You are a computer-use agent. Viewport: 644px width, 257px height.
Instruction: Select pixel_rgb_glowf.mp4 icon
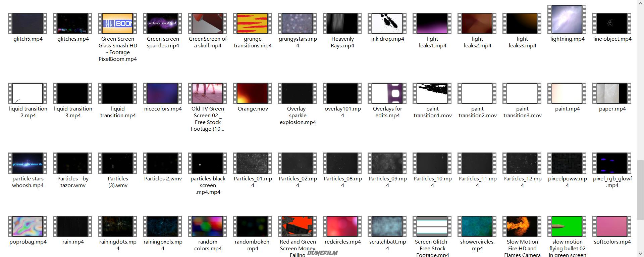coord(612,163)
